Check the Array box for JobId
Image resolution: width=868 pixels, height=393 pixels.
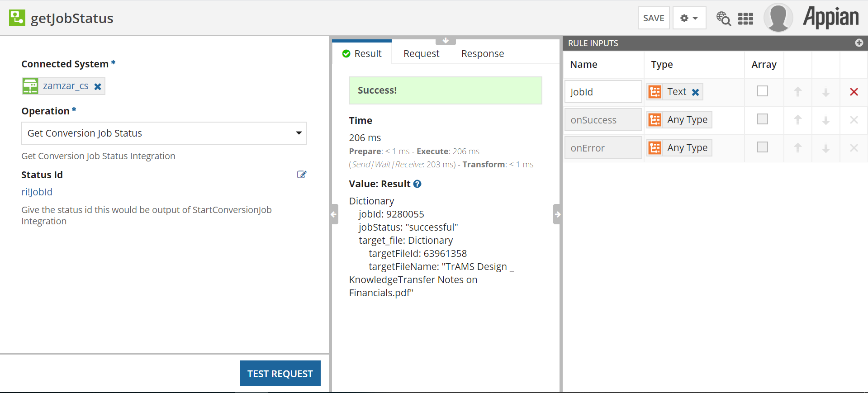(763, 91)
